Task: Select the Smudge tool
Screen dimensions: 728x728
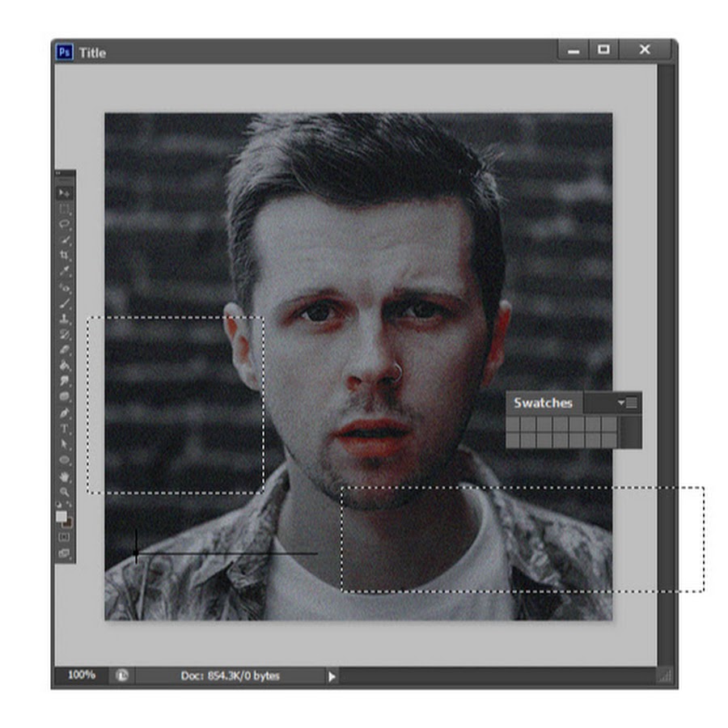Action: tap(65, 382)
